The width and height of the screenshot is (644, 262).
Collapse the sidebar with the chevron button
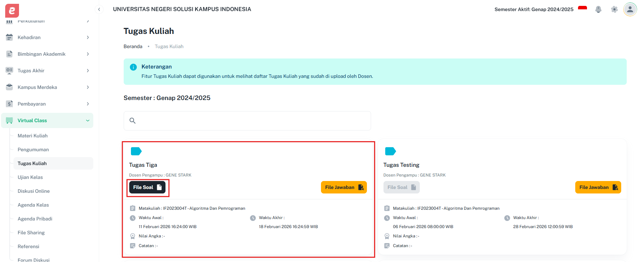coord(99,9)
